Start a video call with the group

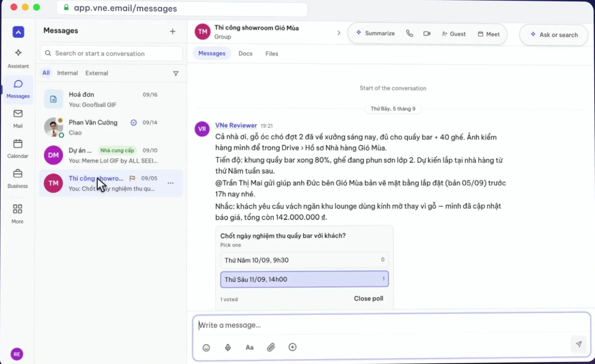click(x=427, y=33)
